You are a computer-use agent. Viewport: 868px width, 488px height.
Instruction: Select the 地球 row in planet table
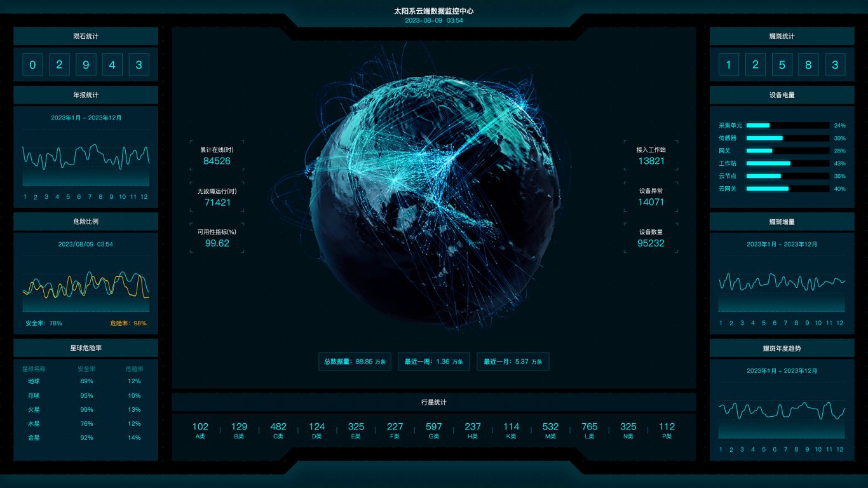pos(86,381)
